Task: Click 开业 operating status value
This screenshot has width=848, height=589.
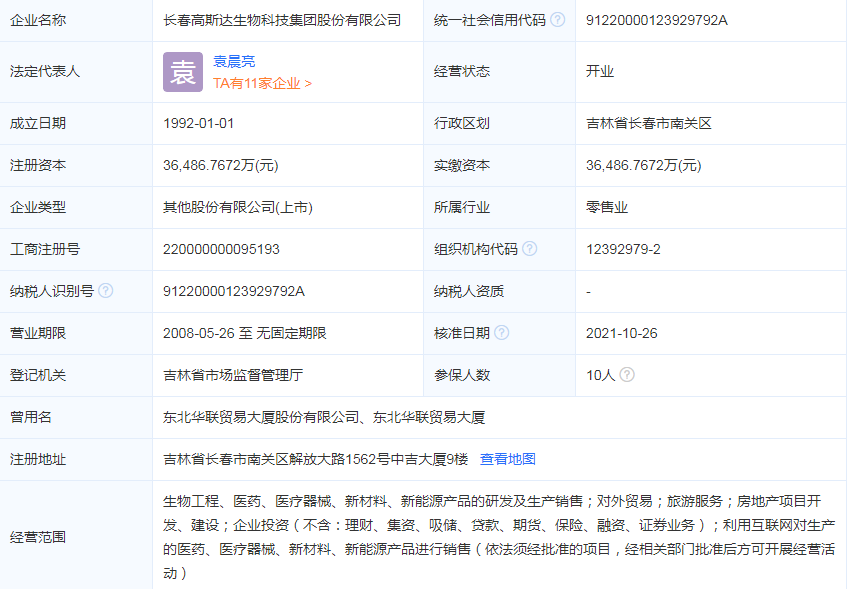Action: click(600, 71)
